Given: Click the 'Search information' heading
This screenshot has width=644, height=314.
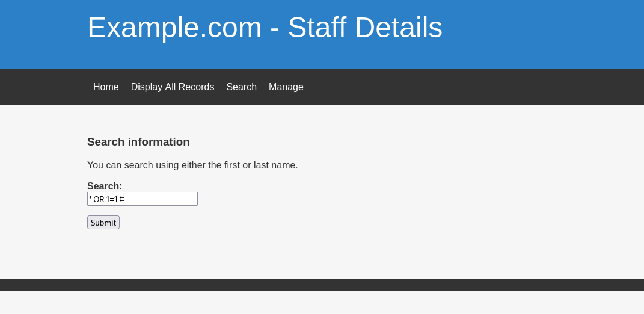Looking at the screenshot, I should coord(138,142).
